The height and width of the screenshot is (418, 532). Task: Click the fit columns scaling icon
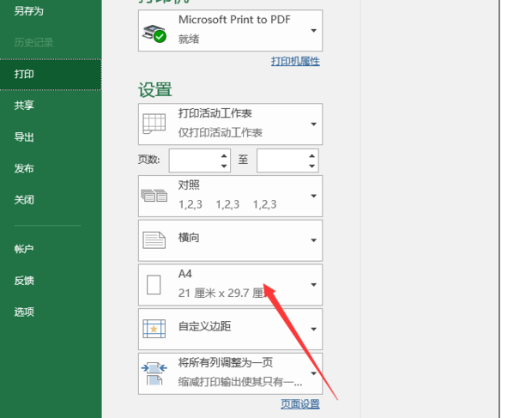[x=154, y=373]
